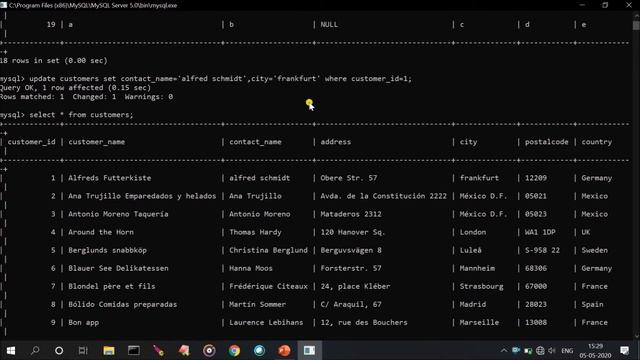This screenshot has height=360, width=640.
Task: Click the 'London' city cell
Action: tap(473, 232)
